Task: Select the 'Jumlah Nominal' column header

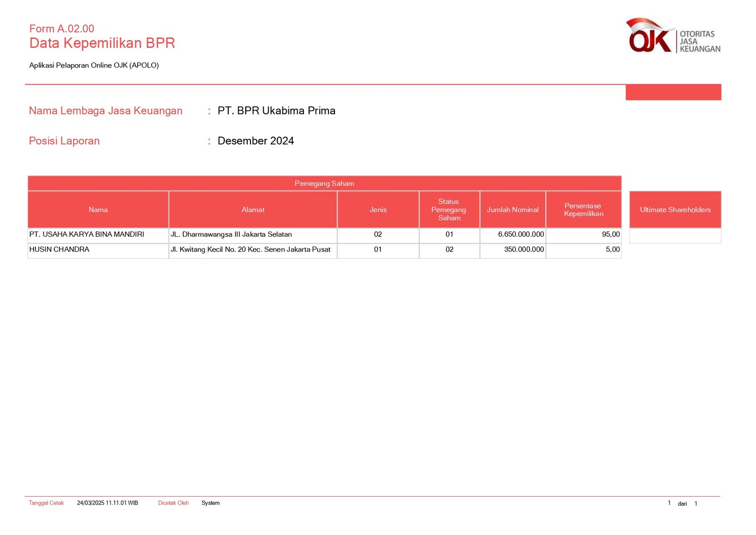Action: [513, 210]
